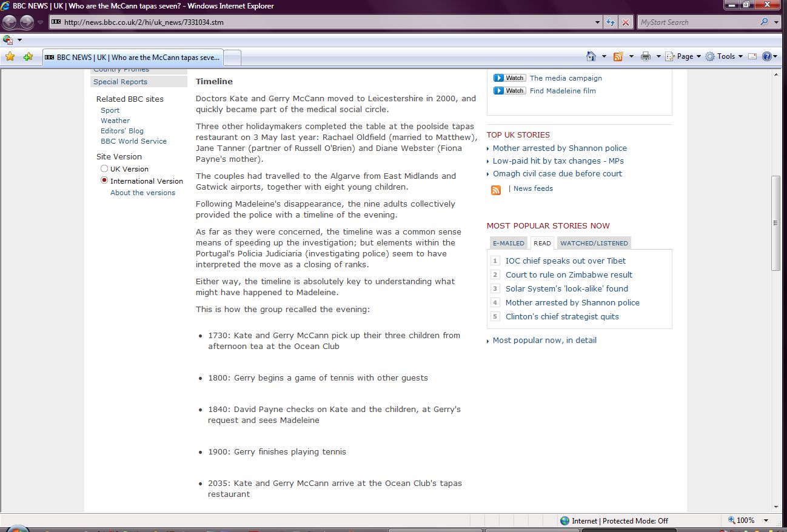787x532 pixels.
Task: Open Favorites Center star icon
Action: (10, 56)
